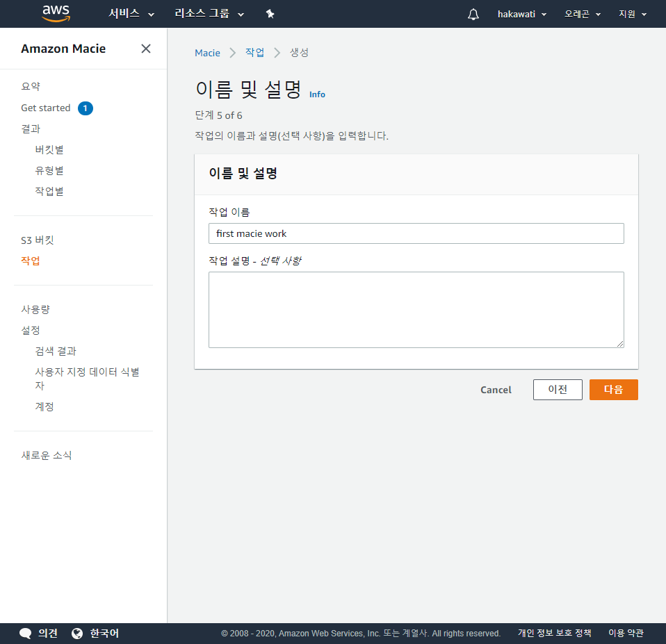Open 버킷별 findings view
666x644 pixels.
pyautogui.click(x=49, y=150)
